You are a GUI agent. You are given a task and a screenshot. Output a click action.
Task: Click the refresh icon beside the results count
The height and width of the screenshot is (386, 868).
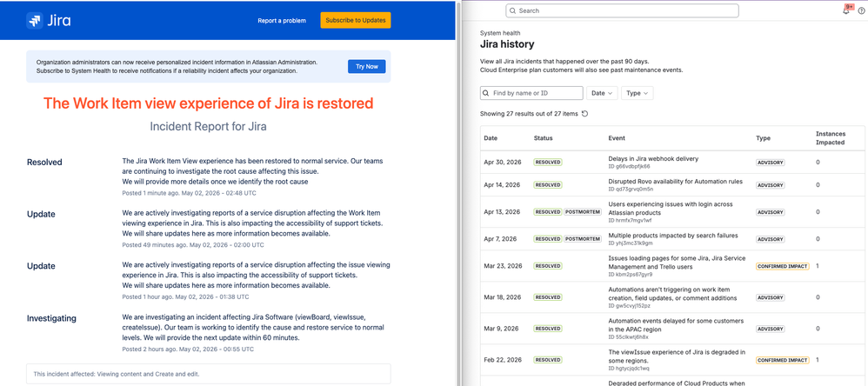pos(584,114)
